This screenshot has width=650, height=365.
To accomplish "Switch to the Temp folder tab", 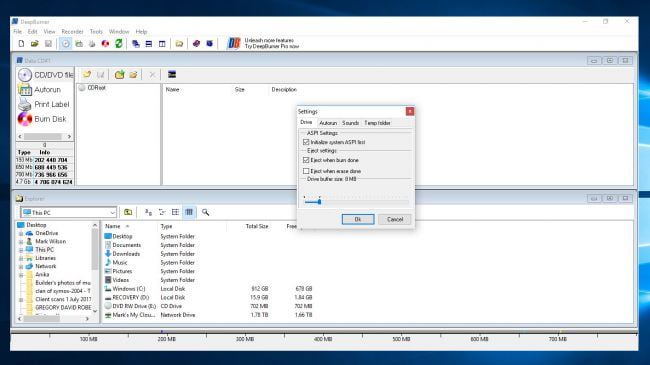I will 377,123.
